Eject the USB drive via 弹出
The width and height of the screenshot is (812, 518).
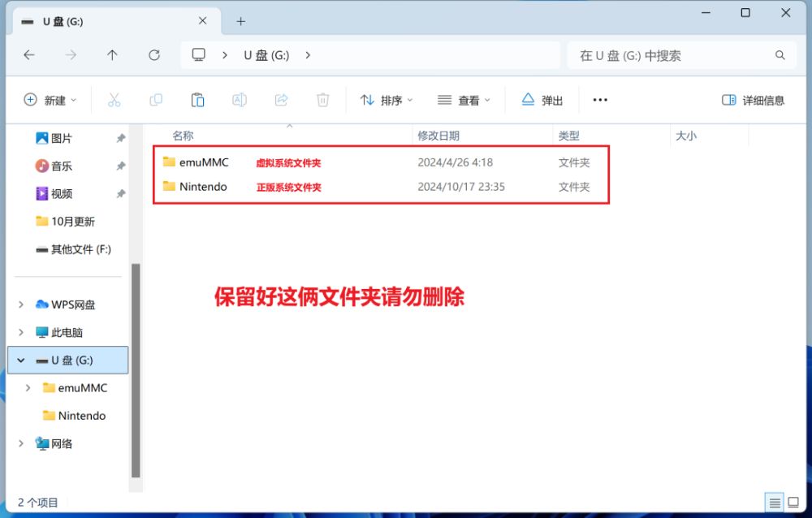coord(542,99)
